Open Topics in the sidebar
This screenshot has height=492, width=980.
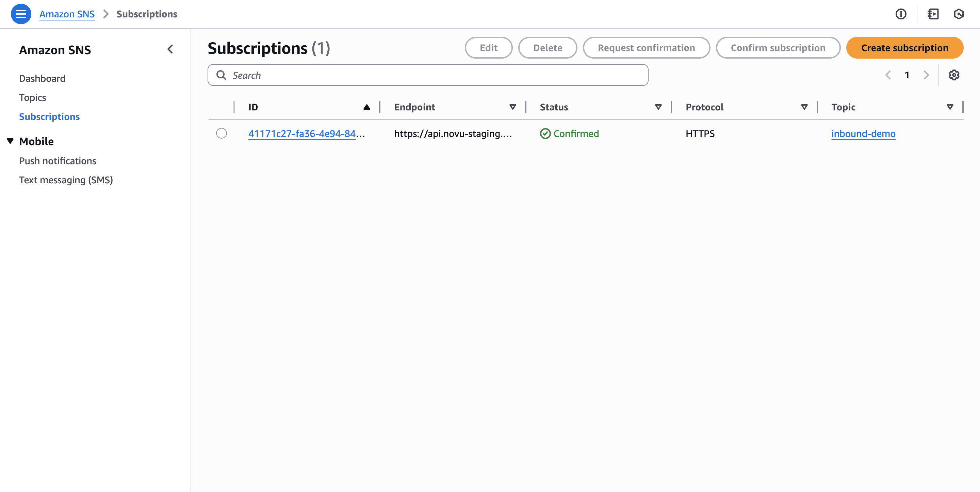tap(32, 97)
